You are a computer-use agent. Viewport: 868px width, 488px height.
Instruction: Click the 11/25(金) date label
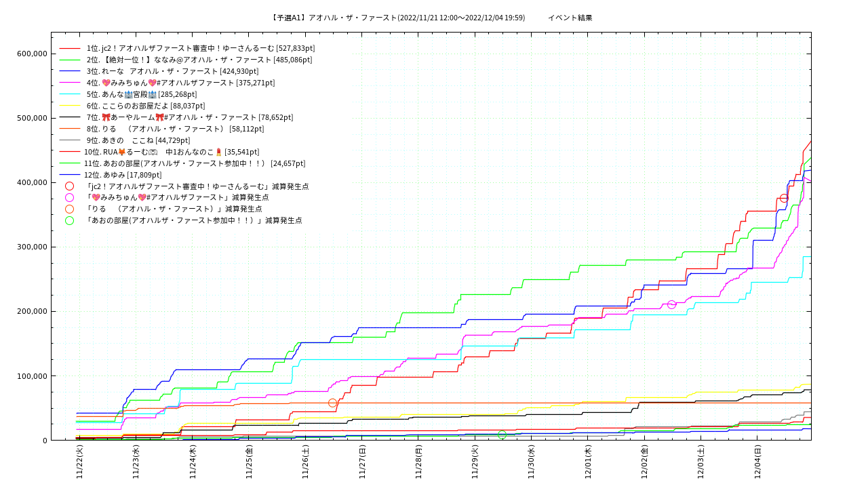point(249,462)
